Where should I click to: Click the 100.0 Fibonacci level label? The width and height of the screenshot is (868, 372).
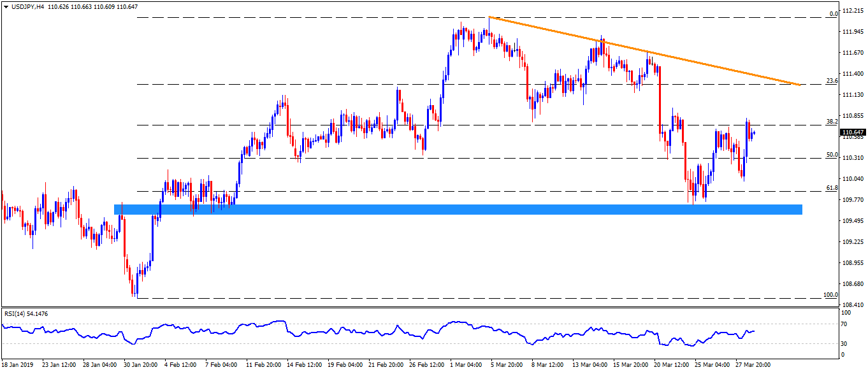tap(830, 295)
